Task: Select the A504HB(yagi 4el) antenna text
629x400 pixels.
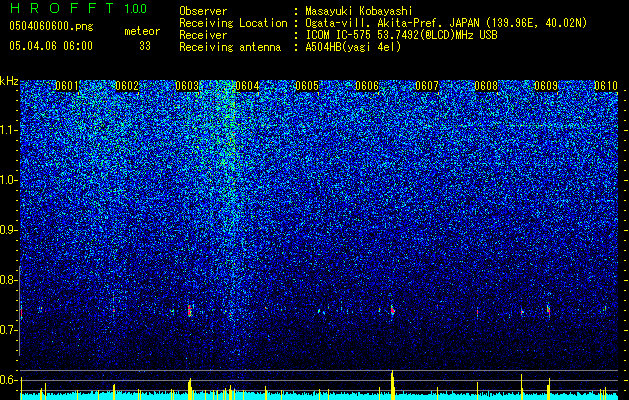Action: [x=353, y=47]
